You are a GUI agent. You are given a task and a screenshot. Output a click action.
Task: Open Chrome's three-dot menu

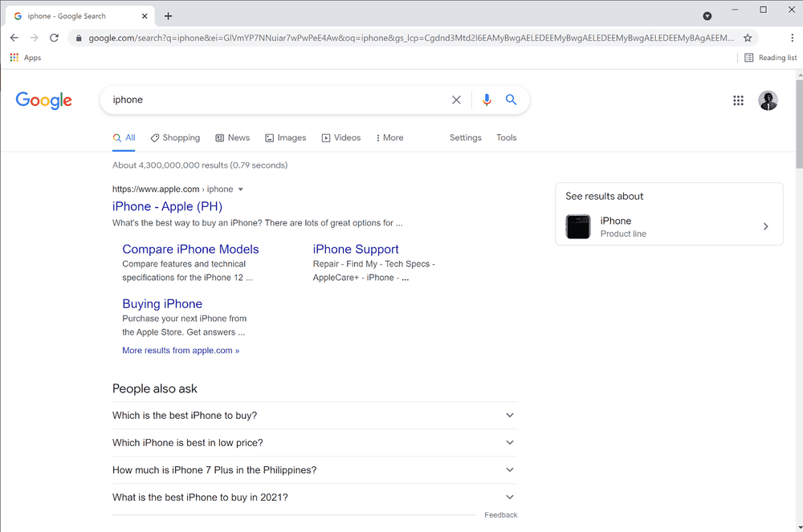(792, 38)
